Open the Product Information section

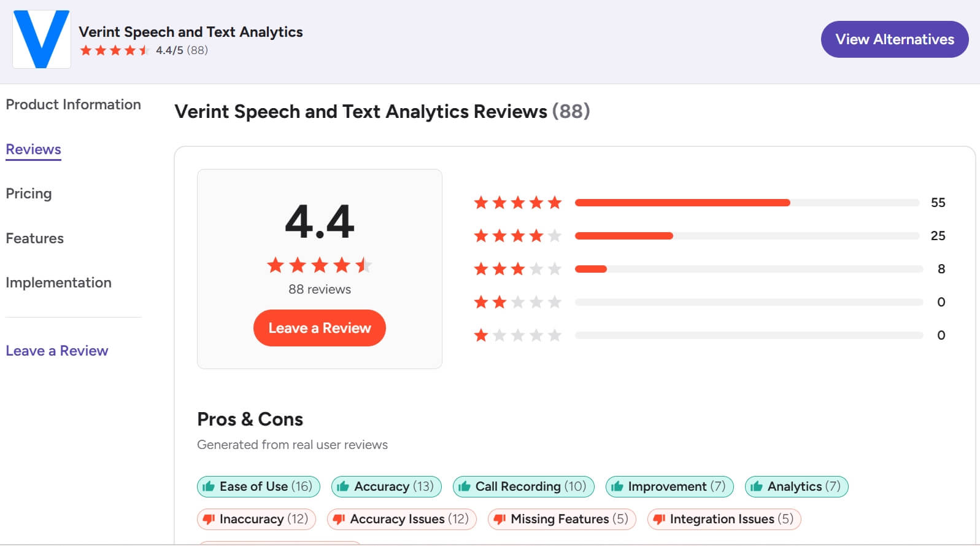coord(73,104)
